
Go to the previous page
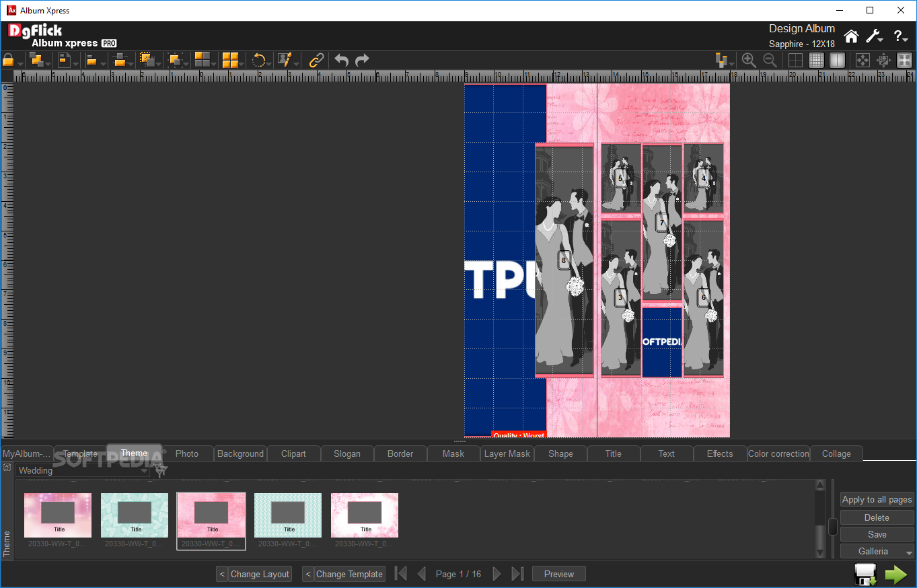pyautogui.click(x=421, y=574)
